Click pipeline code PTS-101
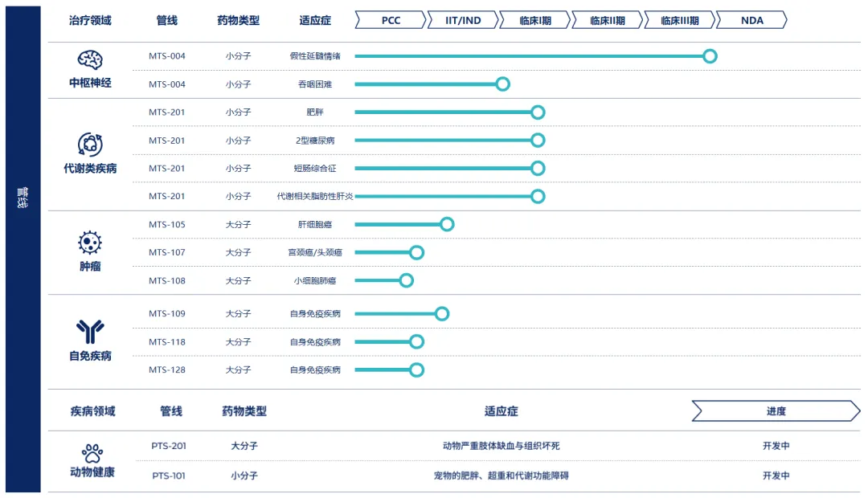This screenshot has width=868, height=498. [x=169, y=476]
